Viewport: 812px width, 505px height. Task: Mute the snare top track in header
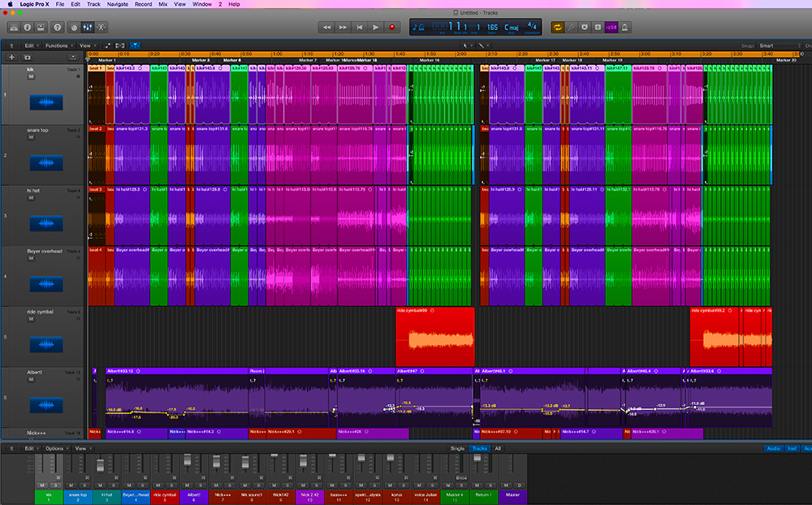coord(31,137)
